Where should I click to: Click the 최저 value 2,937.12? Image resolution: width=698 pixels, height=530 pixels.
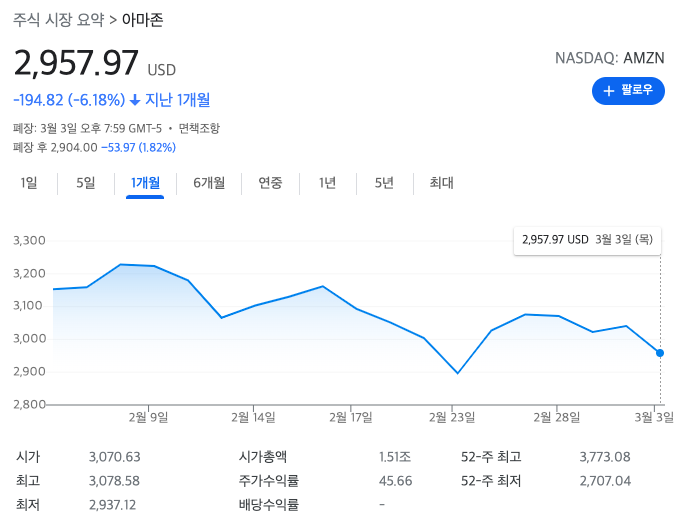(113, 505)
